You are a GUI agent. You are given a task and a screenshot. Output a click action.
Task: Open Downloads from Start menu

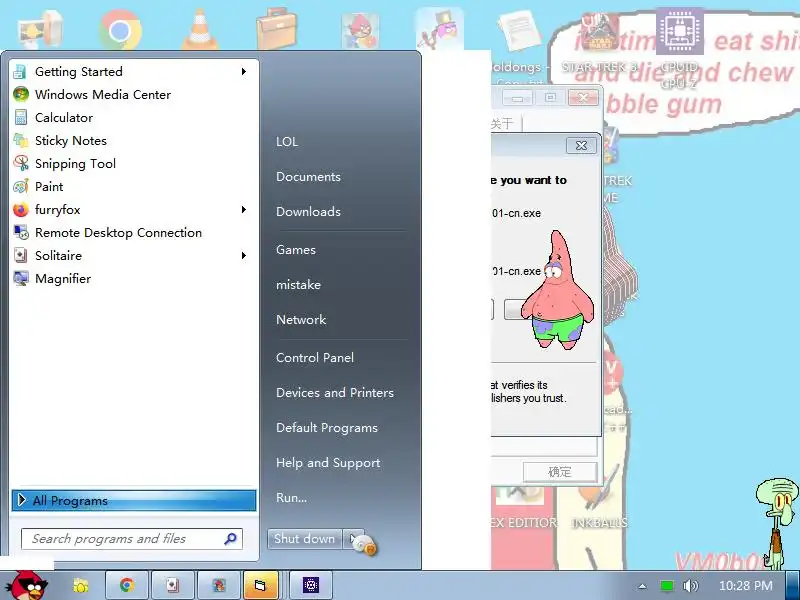[x=308, y=212]
